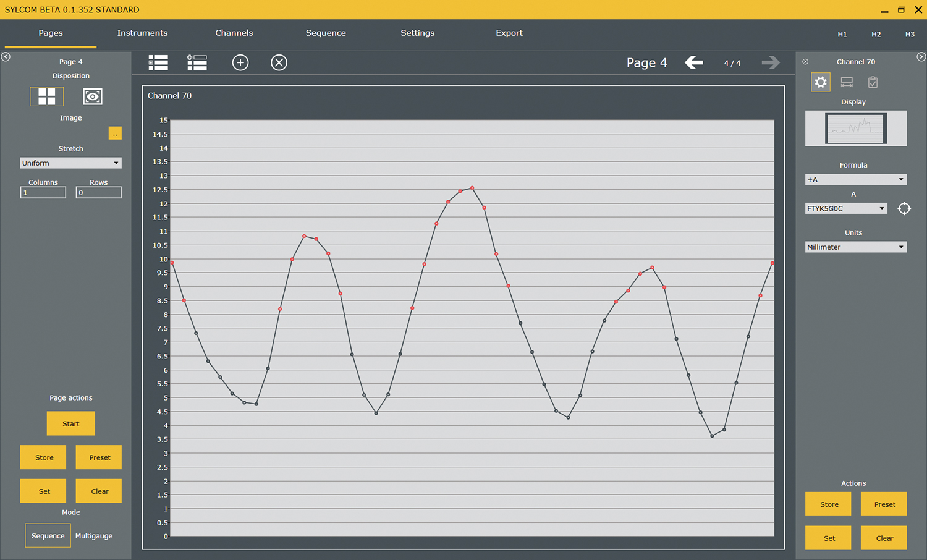Image resolution: width=927 pixels, height=560 pixels.
Task: Switch to the Instruments tab
Action: click(142, 33)
